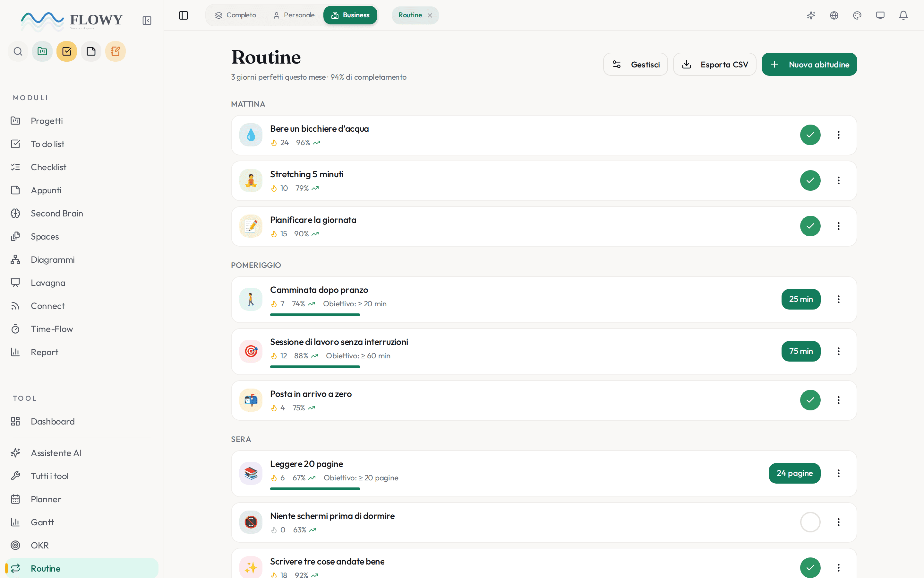This screenshot has width=924, height=578.
Task: Open notifications bell
Action: click(x=903, y=15)
